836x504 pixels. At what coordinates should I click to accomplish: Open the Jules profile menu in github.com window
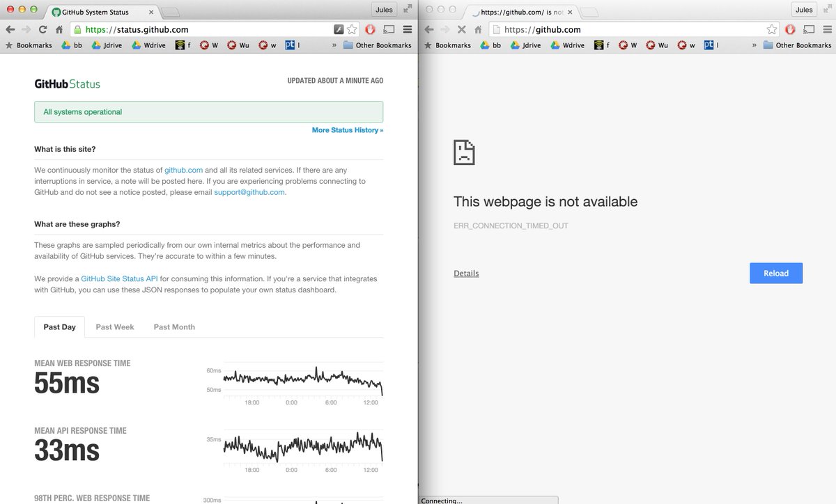[804, 9]
